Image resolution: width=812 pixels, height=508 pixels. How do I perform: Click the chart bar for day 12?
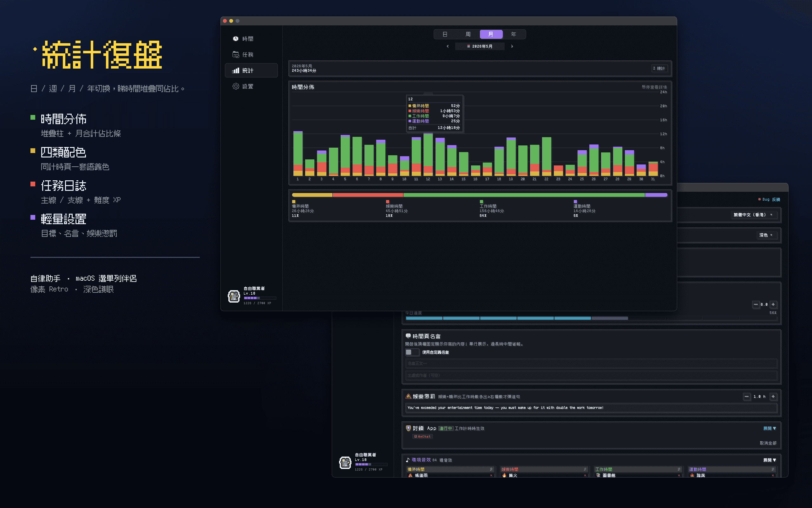(x=428, y=154)
